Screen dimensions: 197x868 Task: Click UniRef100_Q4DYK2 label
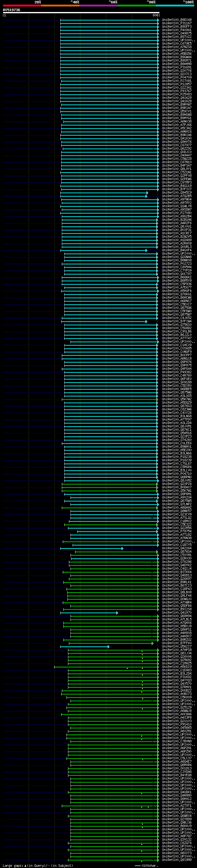coord(177,565)
